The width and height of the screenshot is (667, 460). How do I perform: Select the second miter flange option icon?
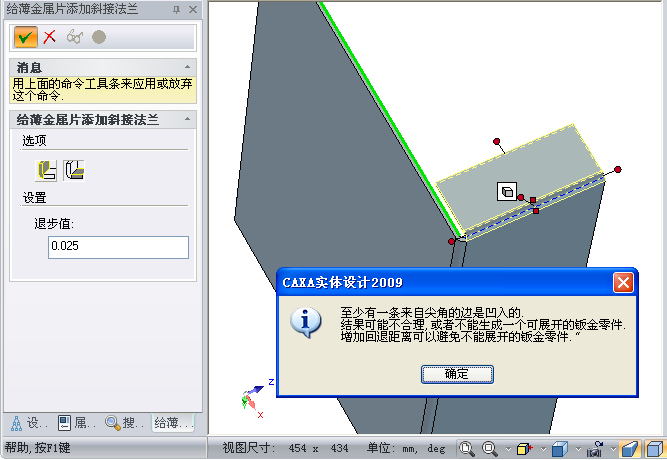coord(74,171)
